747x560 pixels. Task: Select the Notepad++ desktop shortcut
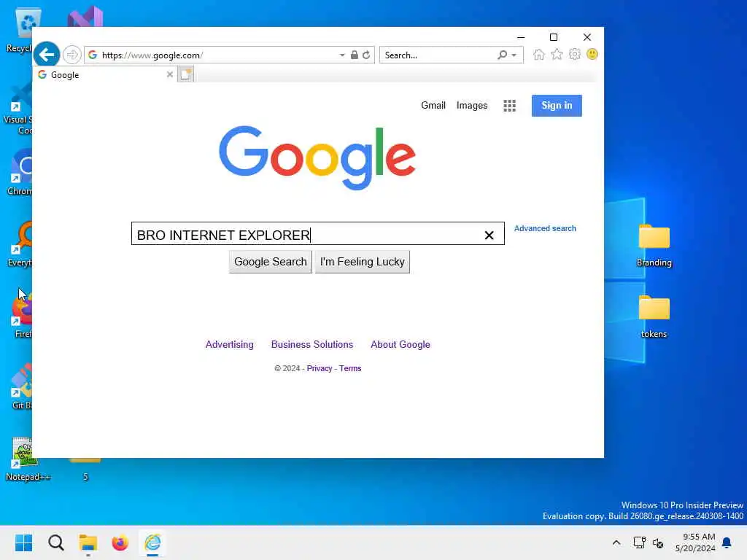(28, 460)
